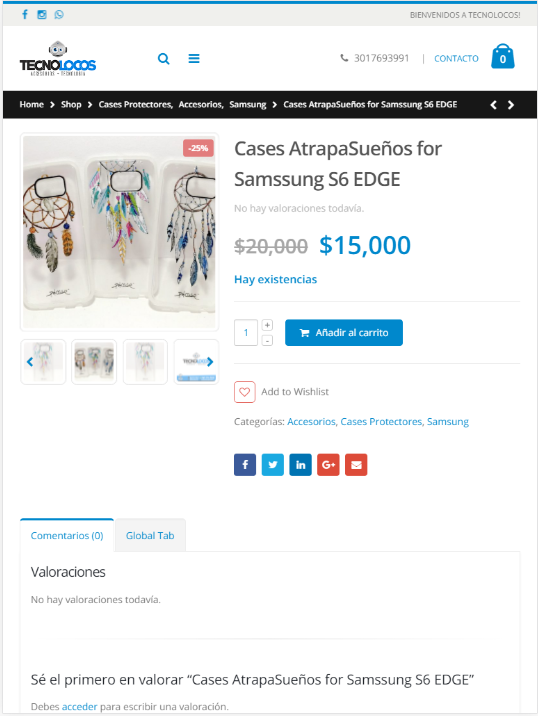Select the Comentarios (0) tab

pyautogui.click(x=67, y=535)
